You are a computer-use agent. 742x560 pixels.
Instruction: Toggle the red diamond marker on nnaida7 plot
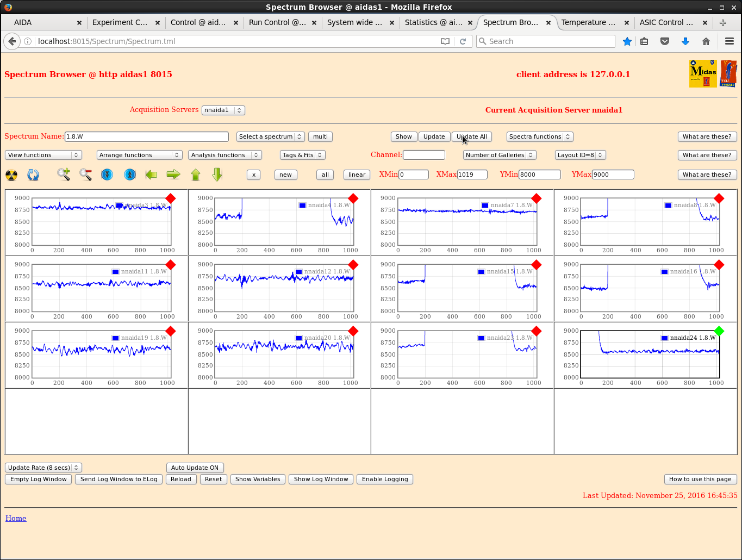[x=537, y=198]
